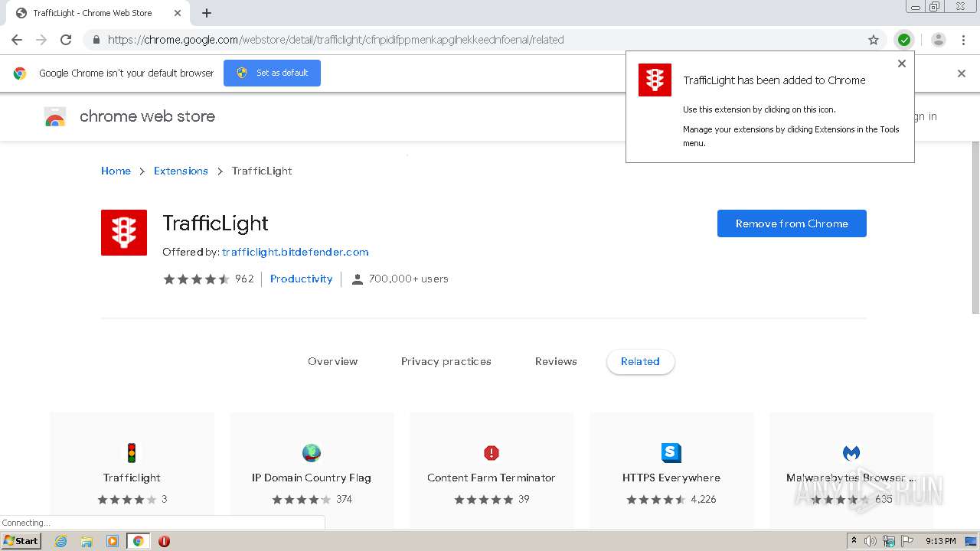The image size is (980, 551).
Task: Select the Related tab
Action: (640, 362)
